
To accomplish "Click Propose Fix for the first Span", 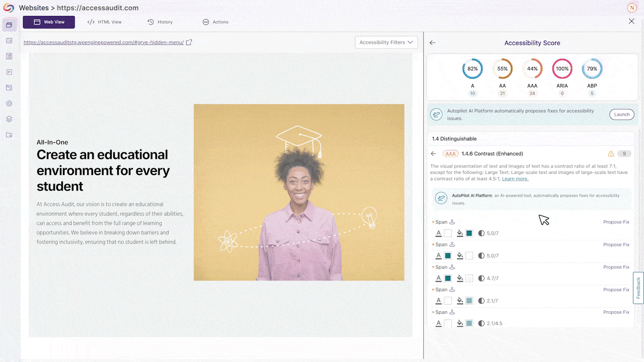I will pyautogui.click(x=616, y=222).
